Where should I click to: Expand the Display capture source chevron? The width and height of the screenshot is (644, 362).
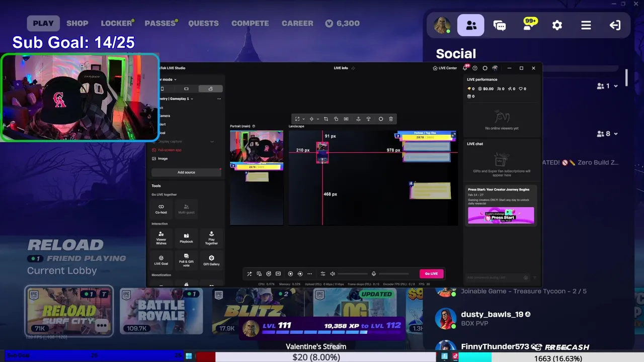coord(212,141)
